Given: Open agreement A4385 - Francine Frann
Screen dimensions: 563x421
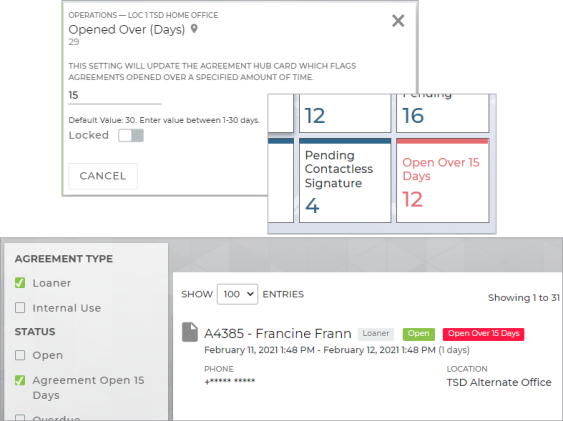Looking at the screenshot, I should tap(278, 334).
